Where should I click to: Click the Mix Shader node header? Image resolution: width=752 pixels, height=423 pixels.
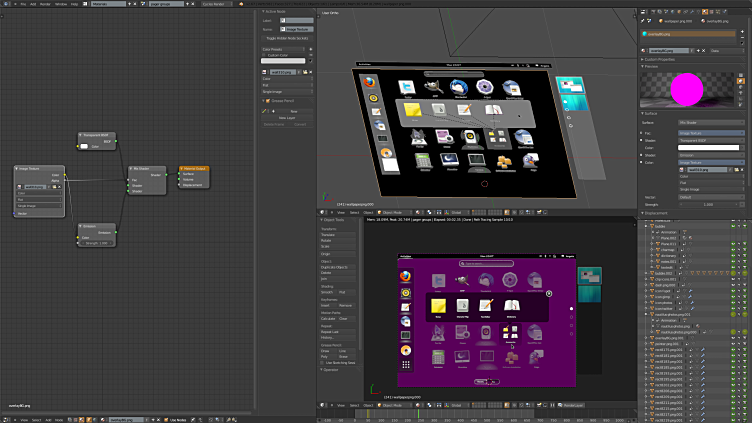point(145,169)
